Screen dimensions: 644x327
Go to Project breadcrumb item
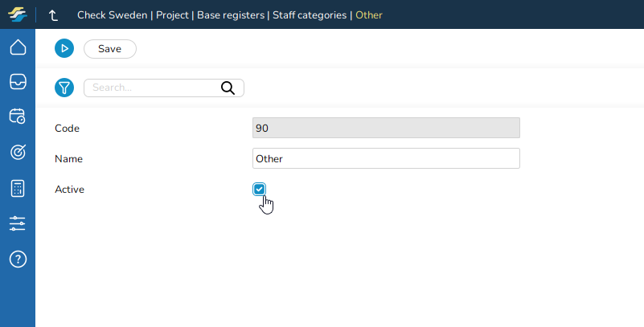172,14
